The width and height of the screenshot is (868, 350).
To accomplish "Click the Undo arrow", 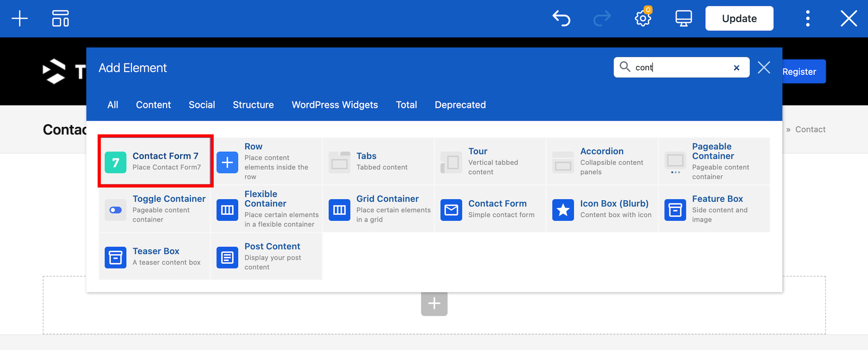I will [561, 18].
